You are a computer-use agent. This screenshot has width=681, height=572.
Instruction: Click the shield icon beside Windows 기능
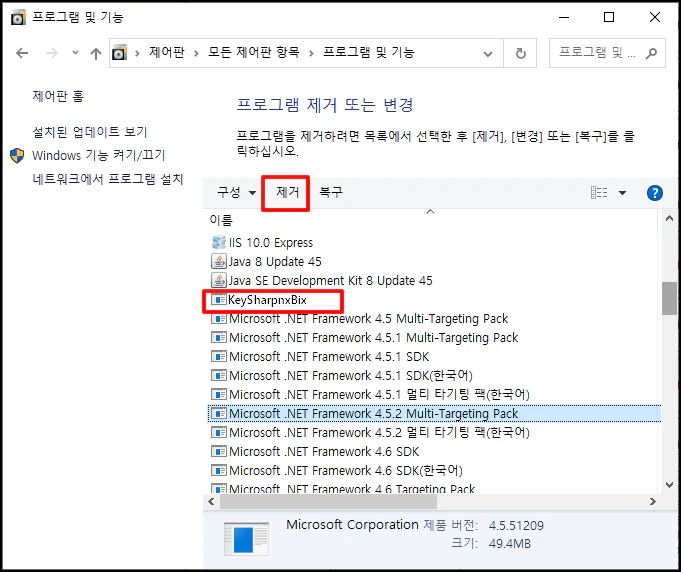point(17,155)
